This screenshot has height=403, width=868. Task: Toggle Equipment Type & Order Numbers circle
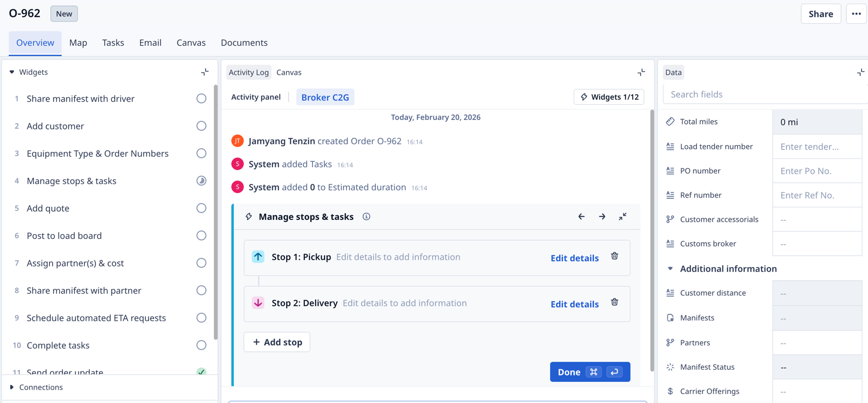tap(202, 154)
